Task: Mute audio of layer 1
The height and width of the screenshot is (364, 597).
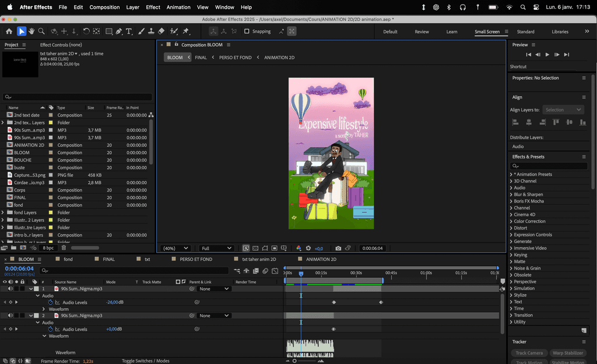Action: coord(10,289)
